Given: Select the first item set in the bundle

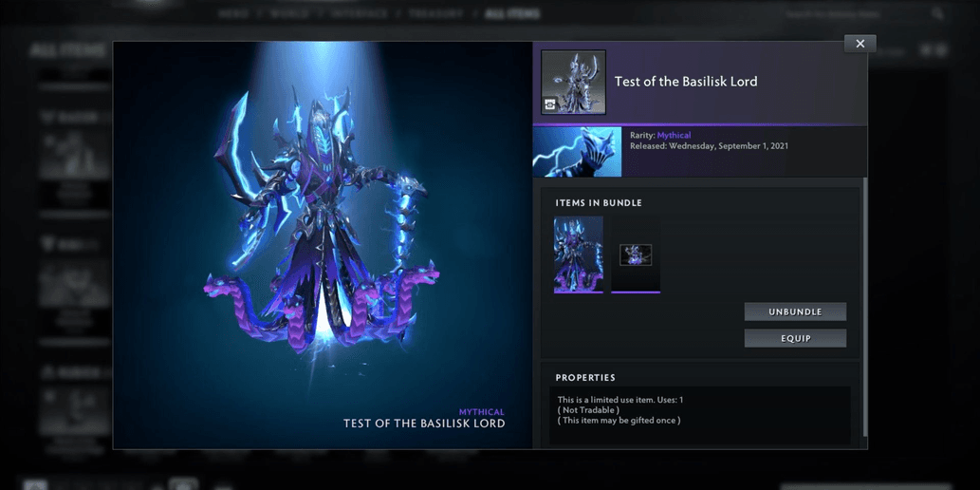Looking at the screenshot, I should (578, 254).
